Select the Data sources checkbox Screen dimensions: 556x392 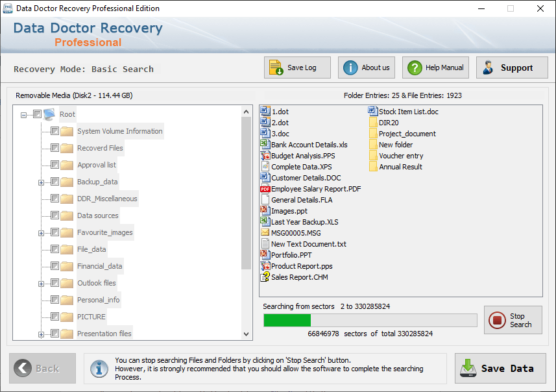(54, 215)
